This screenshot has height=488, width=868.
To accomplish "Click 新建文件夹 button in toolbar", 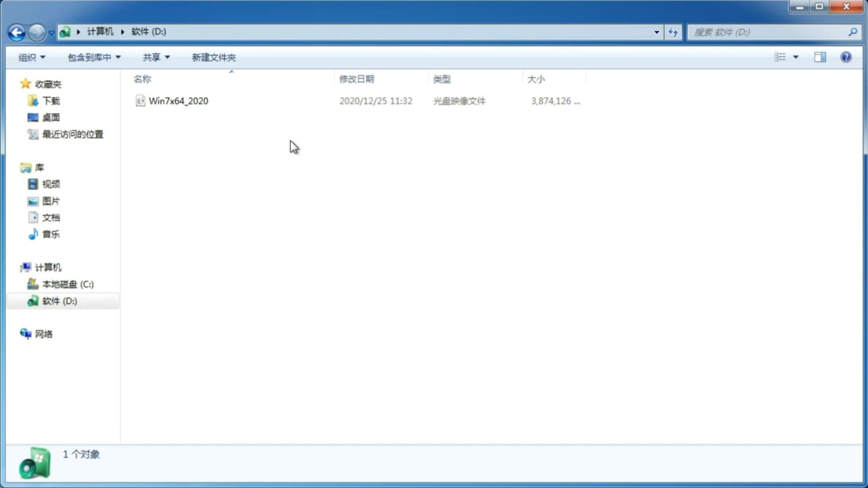I will [213, 57].
